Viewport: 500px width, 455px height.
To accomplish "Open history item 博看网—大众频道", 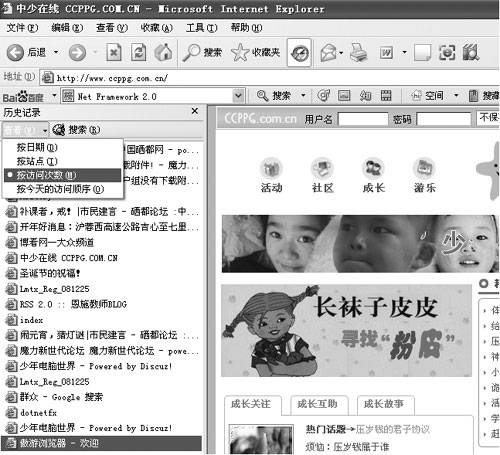I will coord(50,242).
